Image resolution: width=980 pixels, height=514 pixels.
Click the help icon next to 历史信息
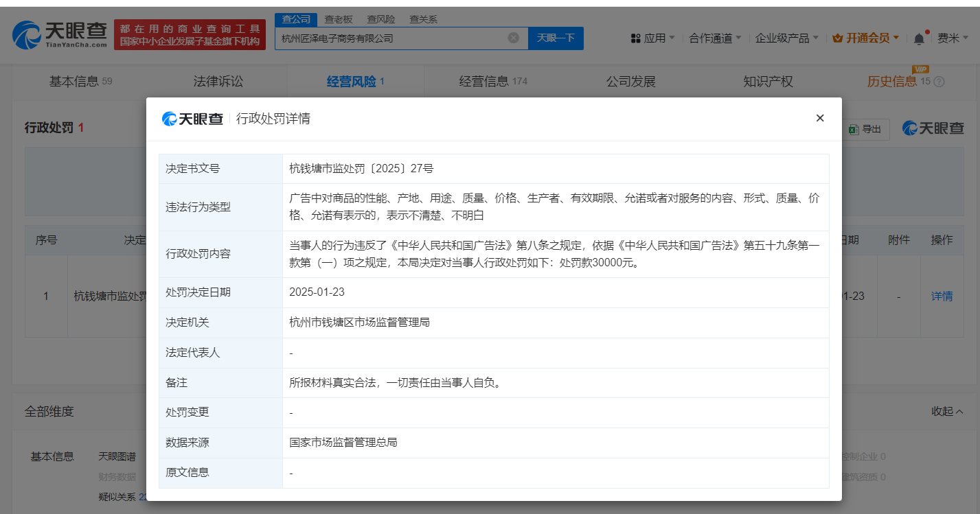[x=939, y=82]
